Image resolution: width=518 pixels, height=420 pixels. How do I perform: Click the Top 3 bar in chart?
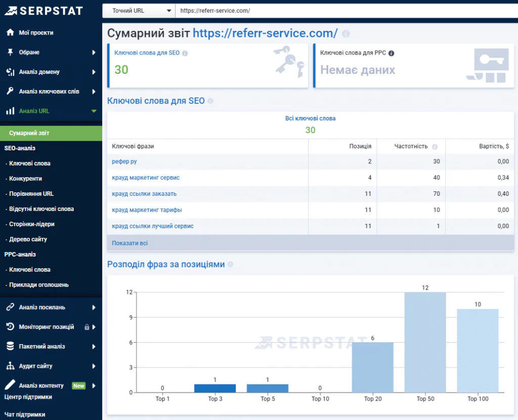pos(215,388)
